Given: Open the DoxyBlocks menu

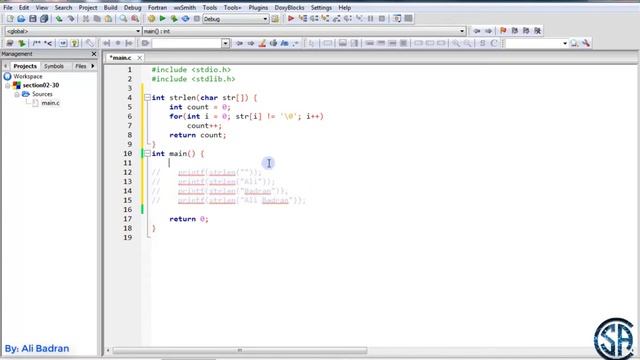Looking at the screenshot, I should click(289, 7).
